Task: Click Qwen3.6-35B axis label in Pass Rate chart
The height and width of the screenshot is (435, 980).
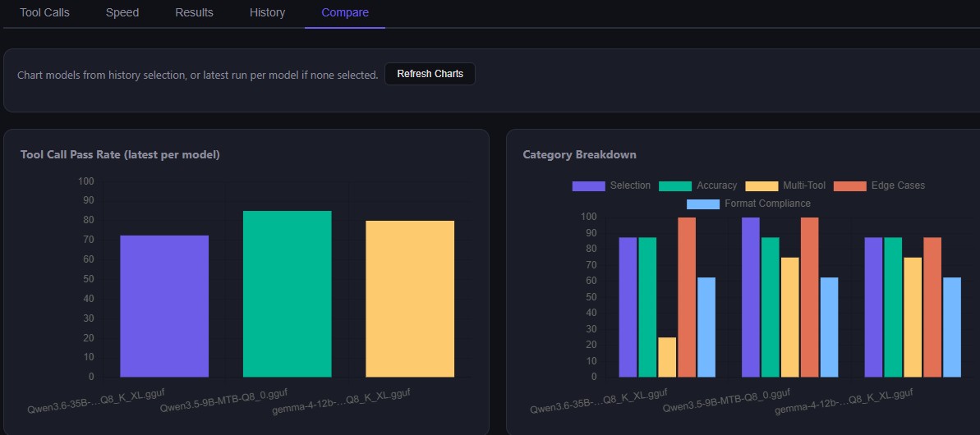Action: (95, 401)
